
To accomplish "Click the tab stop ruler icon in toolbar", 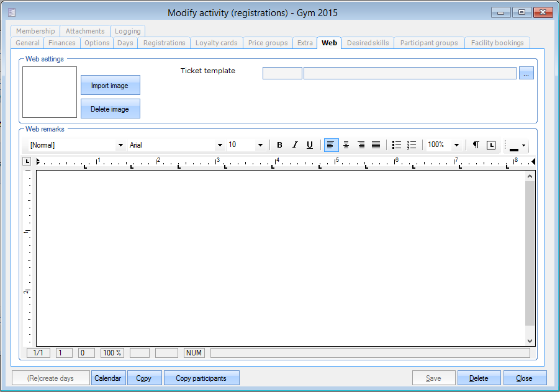I will [491, 145].
